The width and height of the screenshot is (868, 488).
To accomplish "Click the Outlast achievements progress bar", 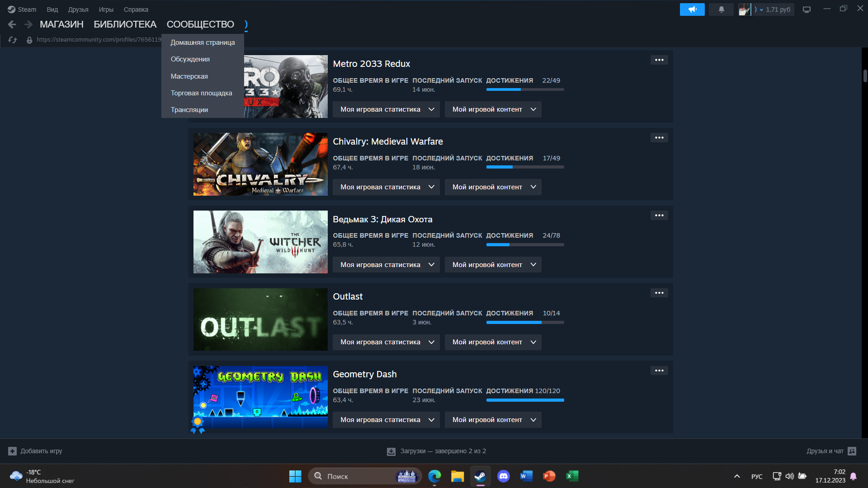I will point(525,322).
